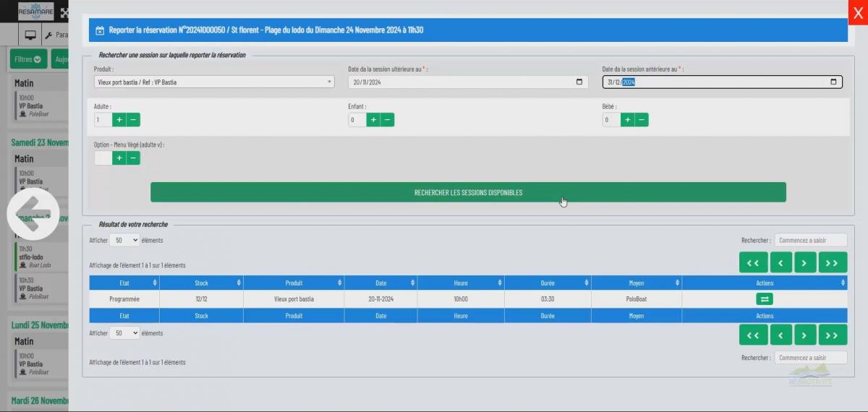This screenshot has width=868, height=412.
Task: Click the 20-11-2024 date cell
Action: [x=381, y=299]
